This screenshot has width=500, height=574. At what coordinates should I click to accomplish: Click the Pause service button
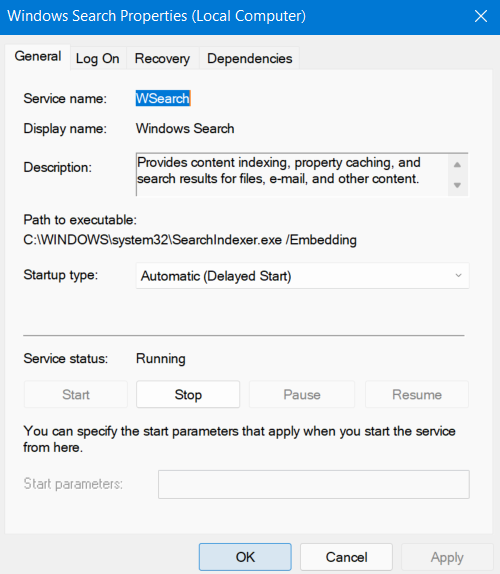point(302,395)
